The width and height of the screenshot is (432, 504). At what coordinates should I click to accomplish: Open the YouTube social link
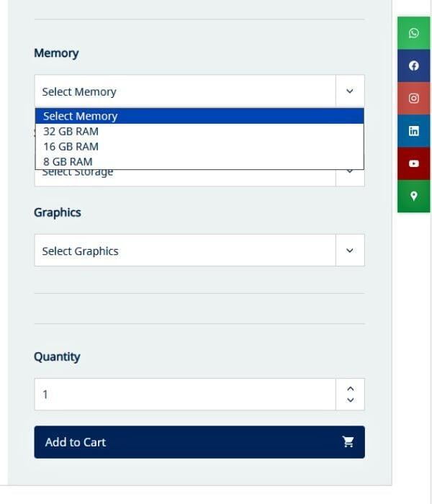(413, 163)
